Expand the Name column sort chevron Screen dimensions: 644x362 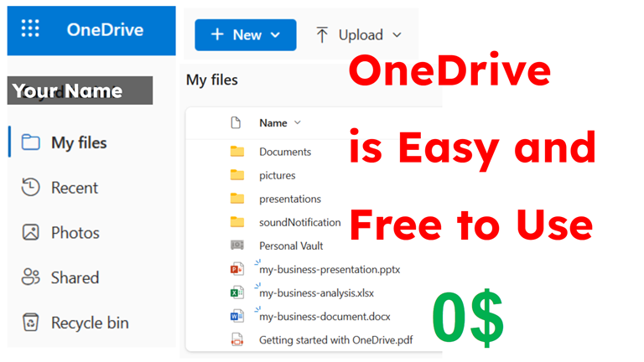298,122
